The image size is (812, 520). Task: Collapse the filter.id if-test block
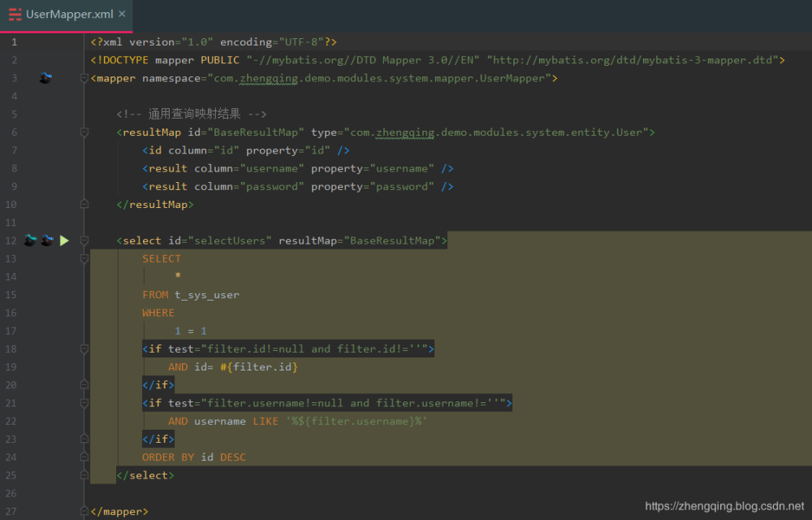[84, 348]
